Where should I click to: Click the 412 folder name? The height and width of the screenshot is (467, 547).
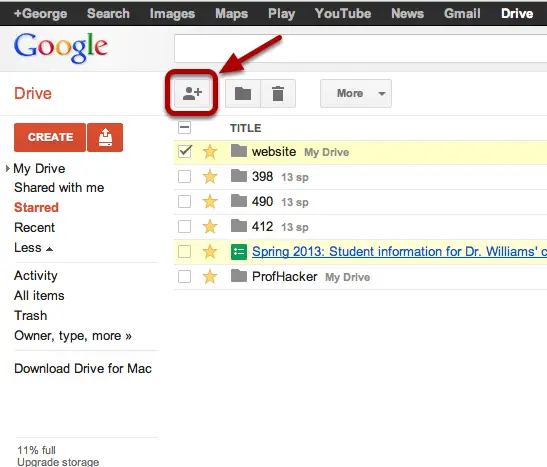pyautogui.click(x=263, y=227)
